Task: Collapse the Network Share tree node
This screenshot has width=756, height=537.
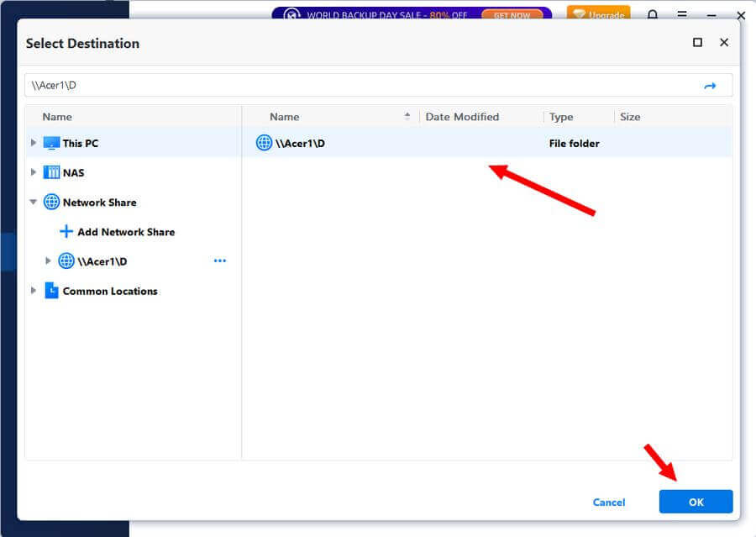Action: point(34,203)
